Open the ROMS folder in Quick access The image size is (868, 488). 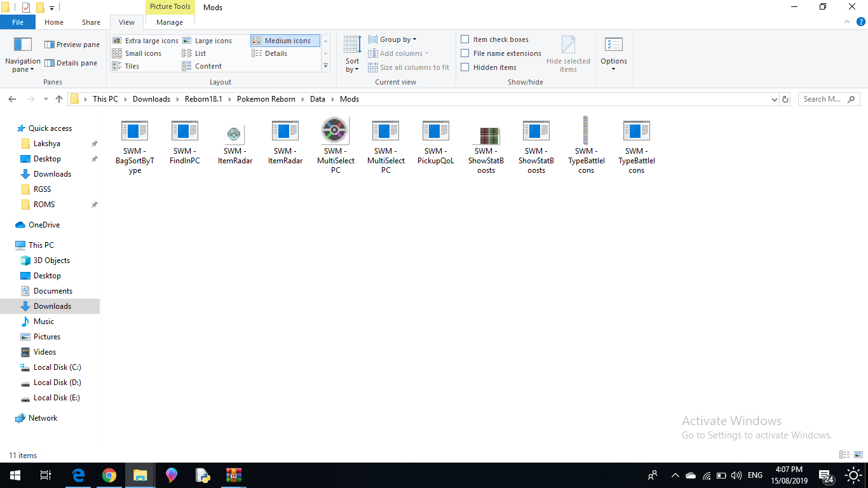pos(44,205)
